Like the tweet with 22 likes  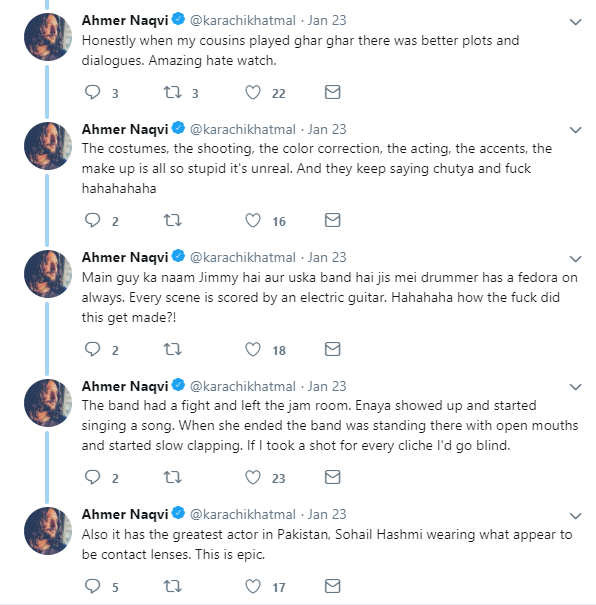pos(253,93)
